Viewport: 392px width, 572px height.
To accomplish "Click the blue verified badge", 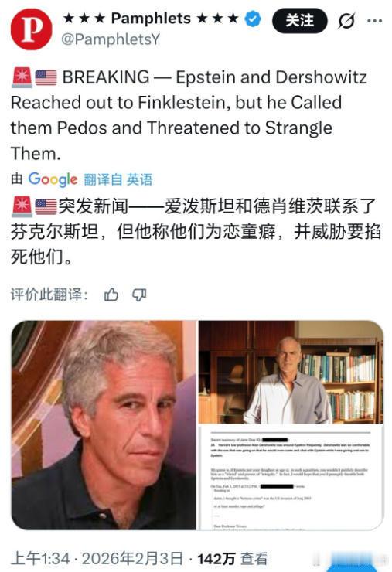I will pos(253,19).
